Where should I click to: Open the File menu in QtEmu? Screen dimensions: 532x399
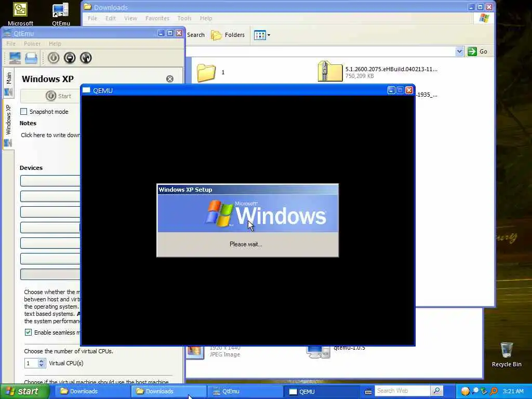click(11, 44)
